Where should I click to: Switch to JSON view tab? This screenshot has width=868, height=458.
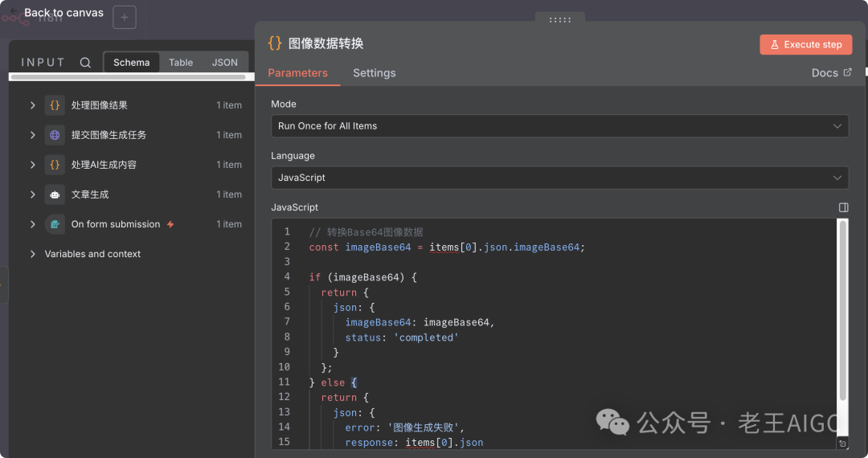225,63
